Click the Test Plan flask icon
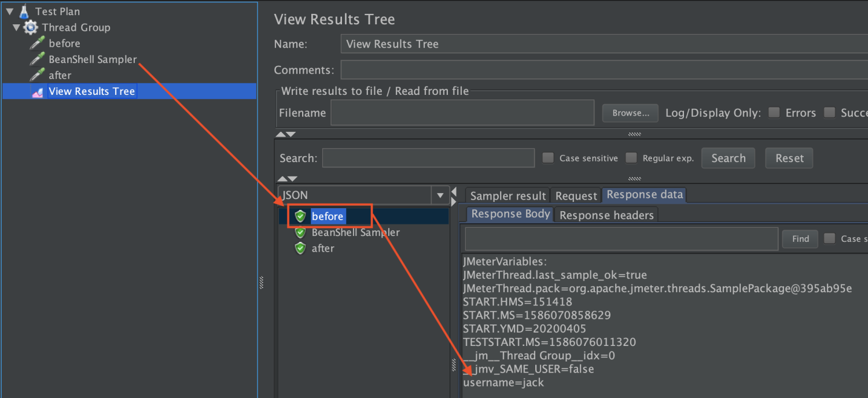The image size is (868, 398). (x=24, y=11)
